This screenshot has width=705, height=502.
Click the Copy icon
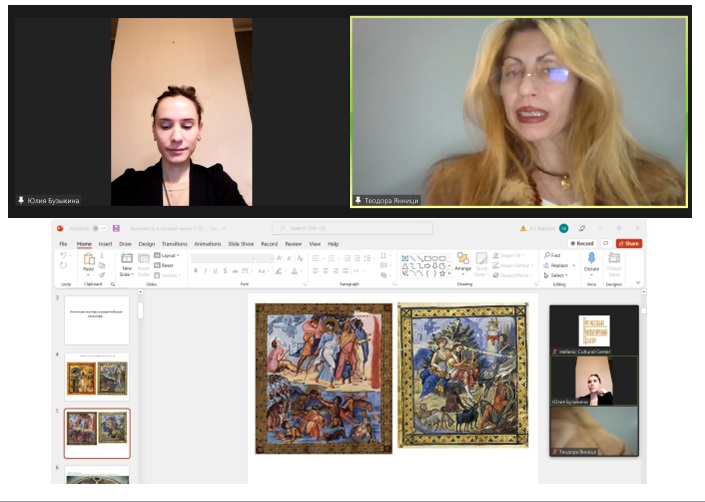coord(102,265)
